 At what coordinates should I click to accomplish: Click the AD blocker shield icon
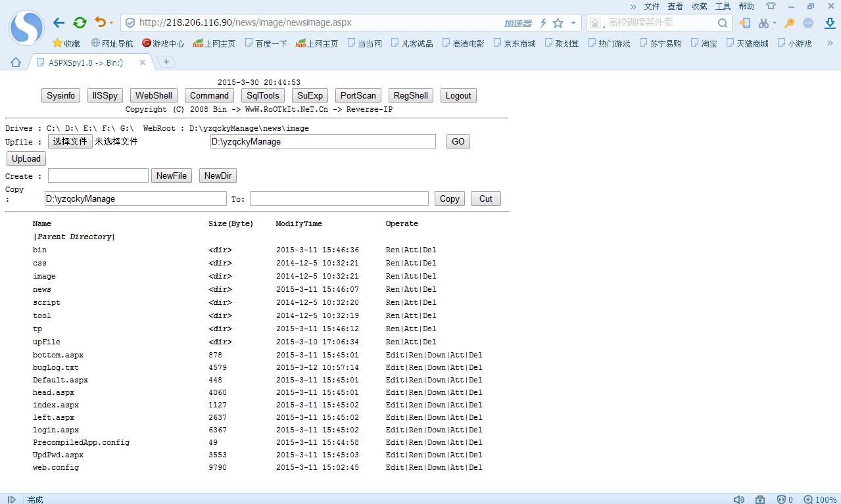pyautogui.click(x=781, y=499)
